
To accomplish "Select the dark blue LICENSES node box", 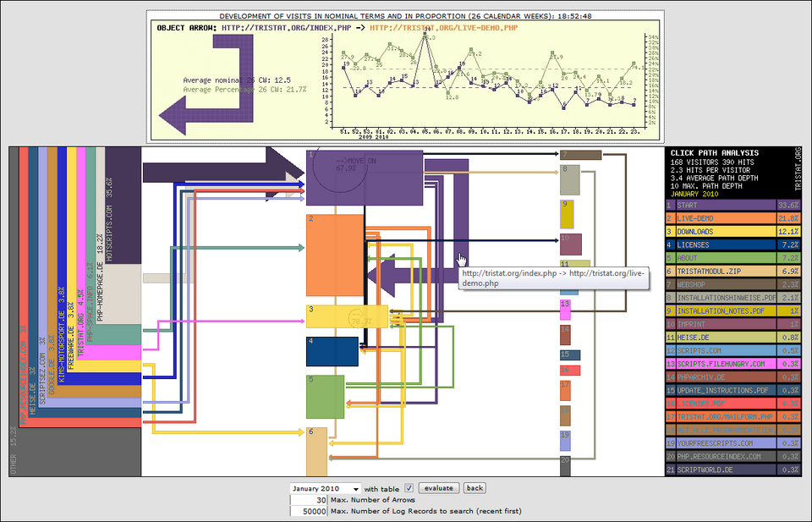I will click(x=332, y=351).
